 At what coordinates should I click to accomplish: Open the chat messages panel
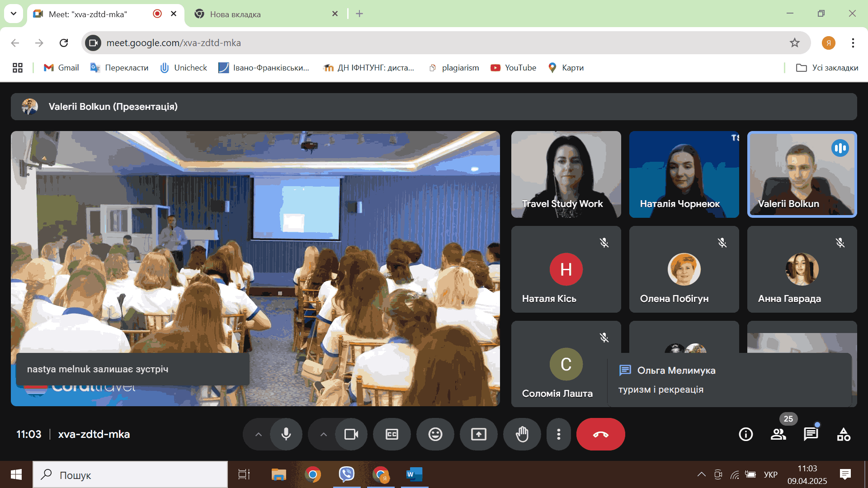(811, 434)
